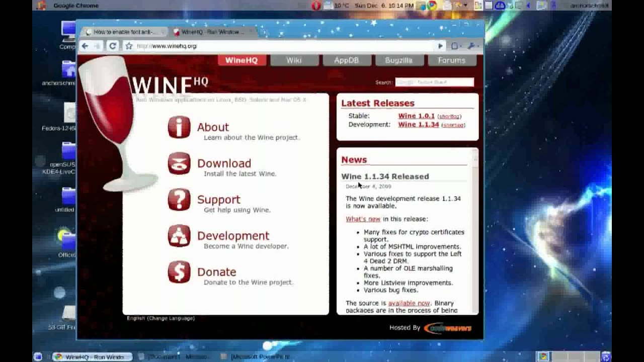Click the workspace switcher in bottom panel

pyautogui.click(x=569, y=356)
